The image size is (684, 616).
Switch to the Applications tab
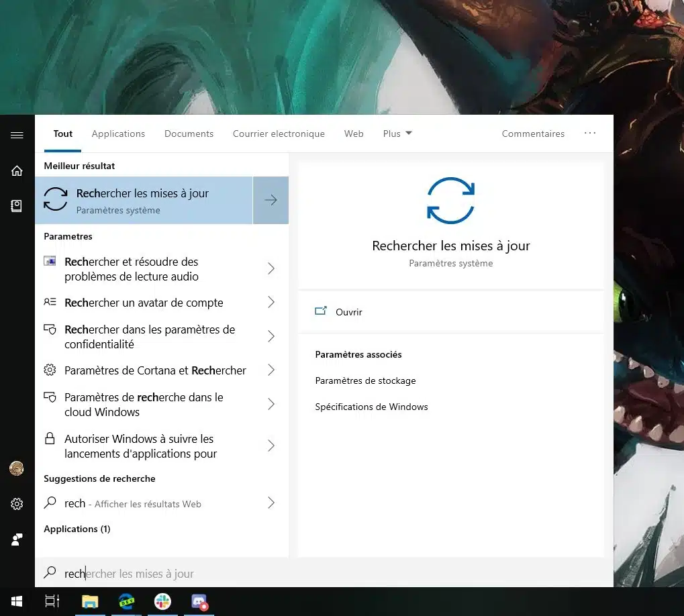point(118,134)
